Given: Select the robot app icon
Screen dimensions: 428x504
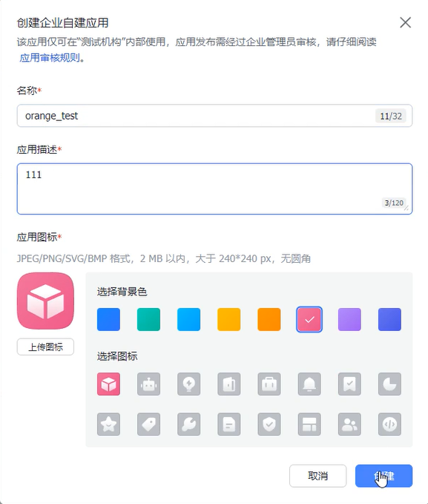Looking at the screenshot, I should (x=148, y=384).
